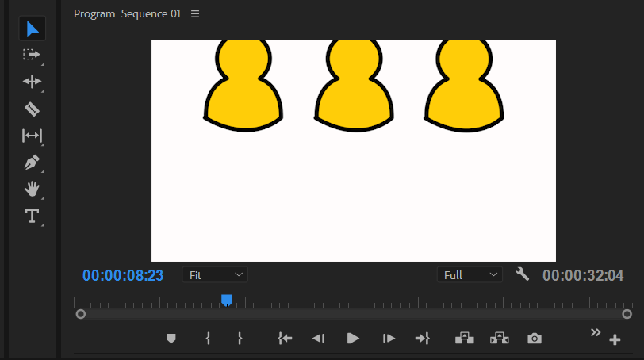644x360 pixels.
Task: Expand the transport overflow chevron
Action: 596,332
